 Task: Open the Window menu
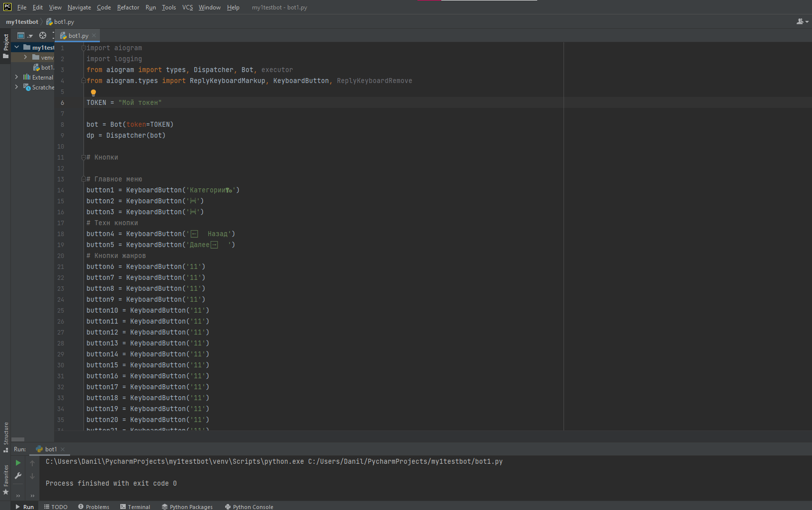210,7
